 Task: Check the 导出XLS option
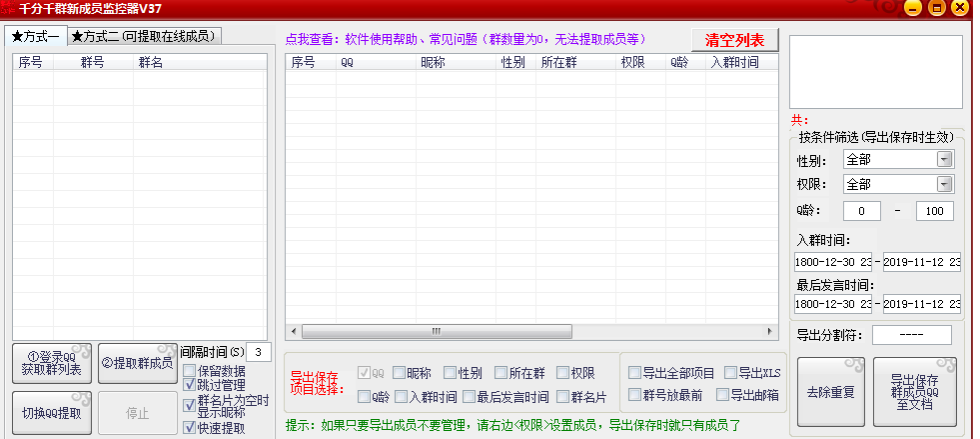(x=730, y=373)
